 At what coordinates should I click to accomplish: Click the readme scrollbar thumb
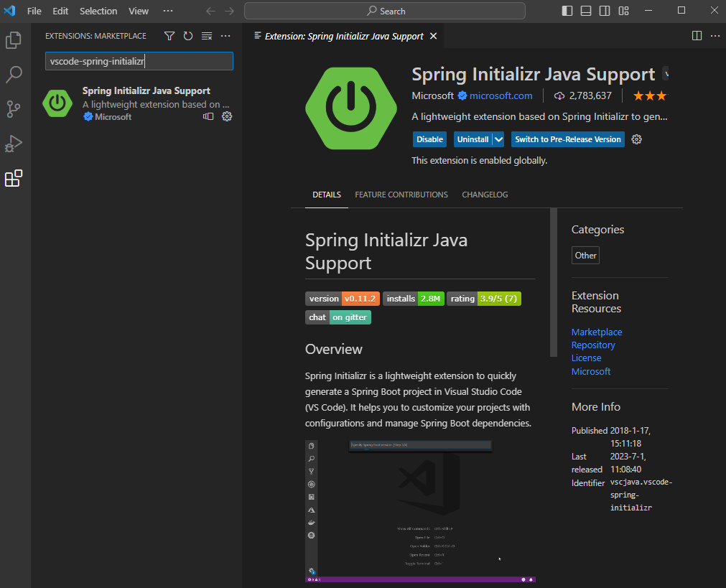[x=554, y=282]
